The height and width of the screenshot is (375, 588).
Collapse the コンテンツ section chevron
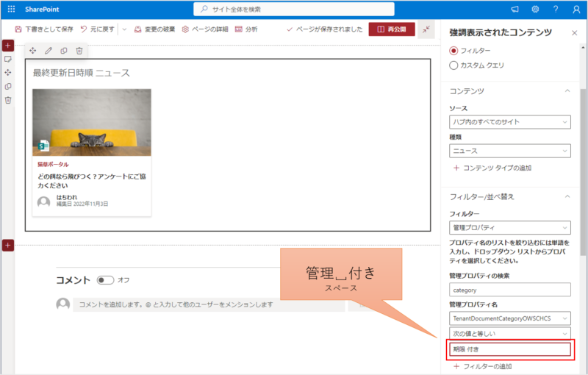pos(567,90)
